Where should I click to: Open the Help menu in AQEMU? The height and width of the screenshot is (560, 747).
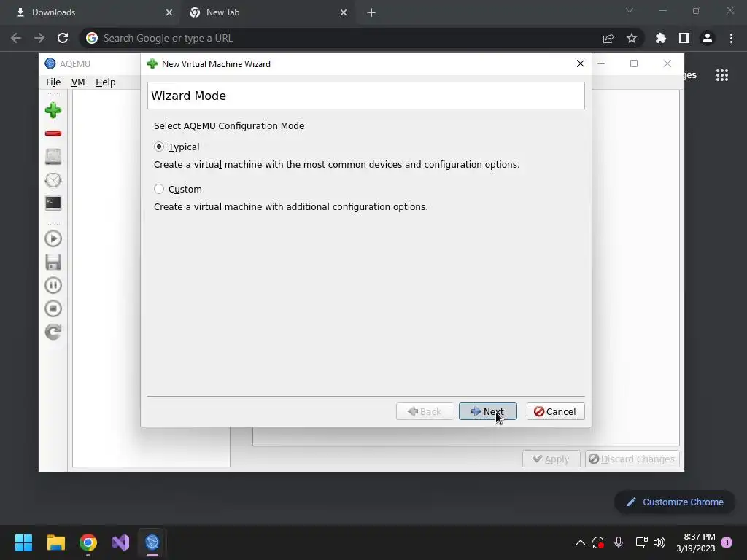105,82
